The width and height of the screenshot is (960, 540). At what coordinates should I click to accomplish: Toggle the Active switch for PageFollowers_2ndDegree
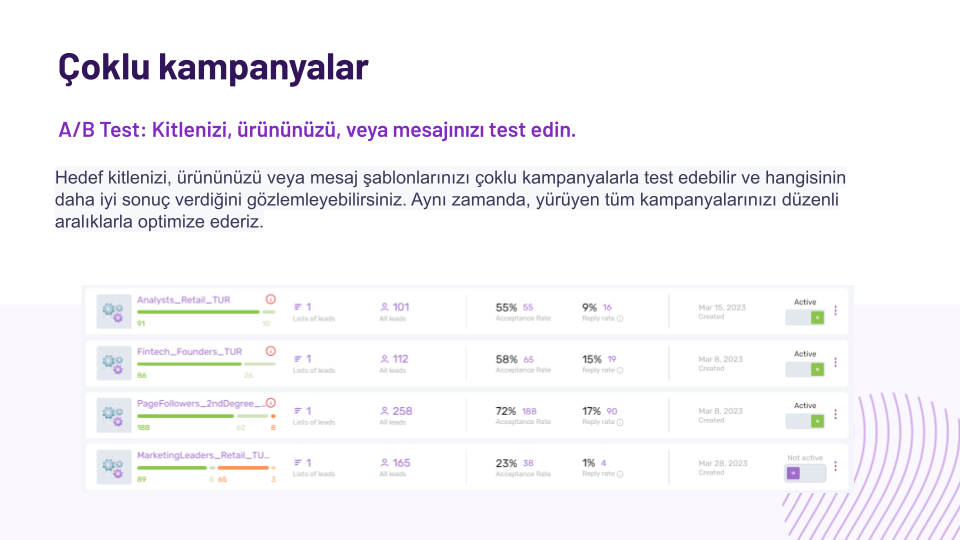coord(805,421)
